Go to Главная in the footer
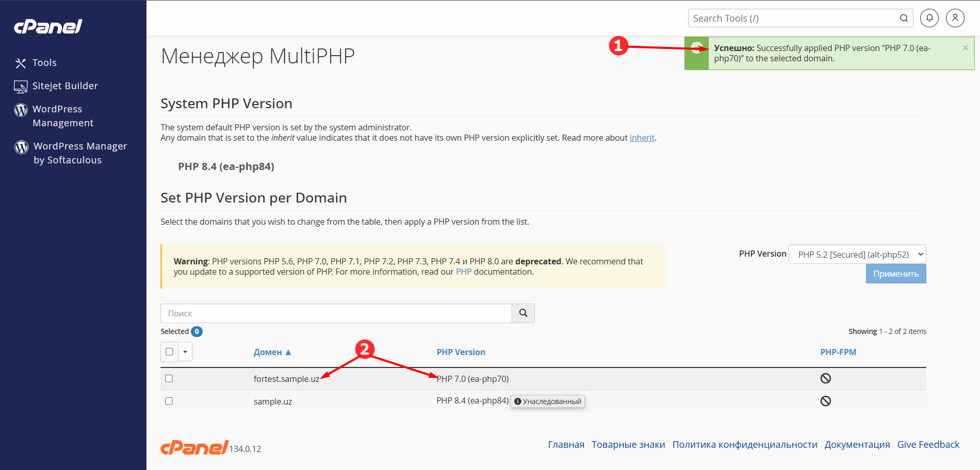Viewport: 980px width, 470px height. click(x=566, y=444)
